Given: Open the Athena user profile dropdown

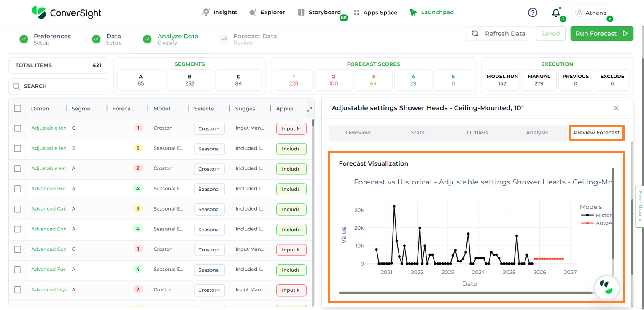Looking at the screenshot, I should pos(592,13).
